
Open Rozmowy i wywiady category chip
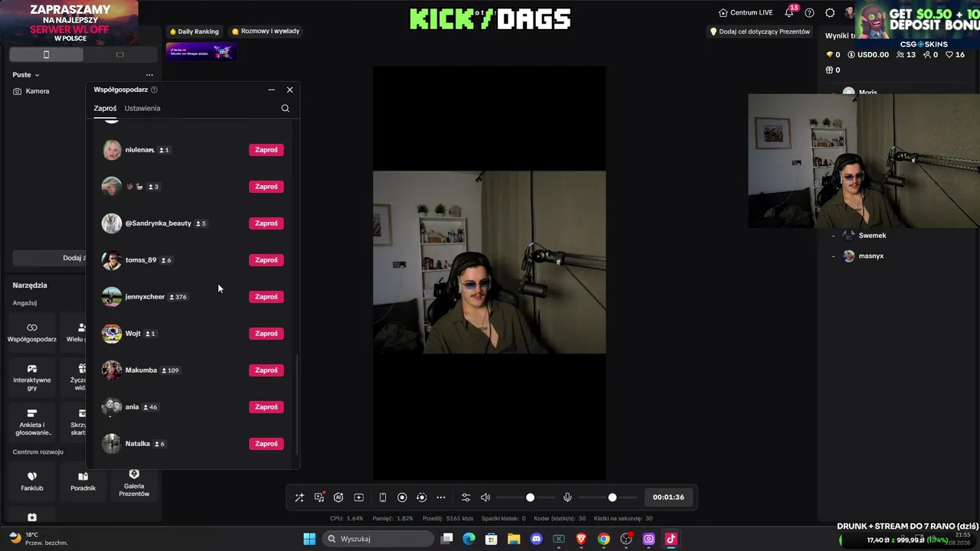pyautogui.click(x=266, y=31)
